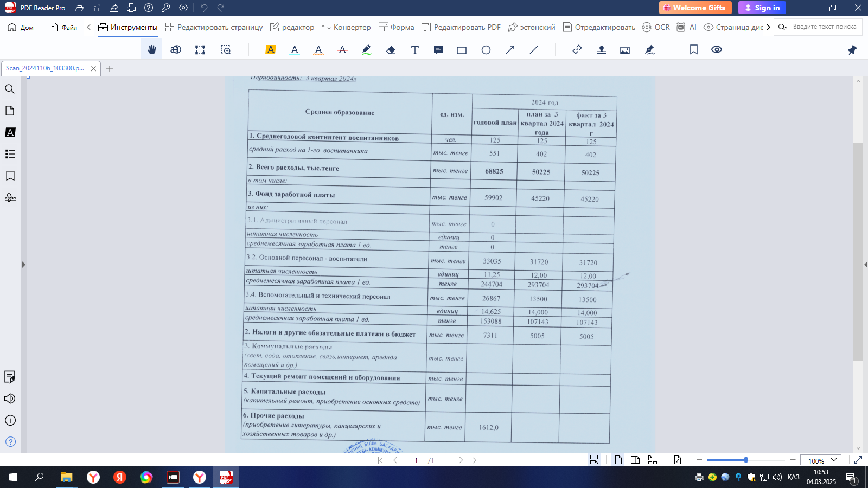This screenshot has width=868, height=488.
Task: Expand the left panel with arrow
Action: click(x=23, y=265)
